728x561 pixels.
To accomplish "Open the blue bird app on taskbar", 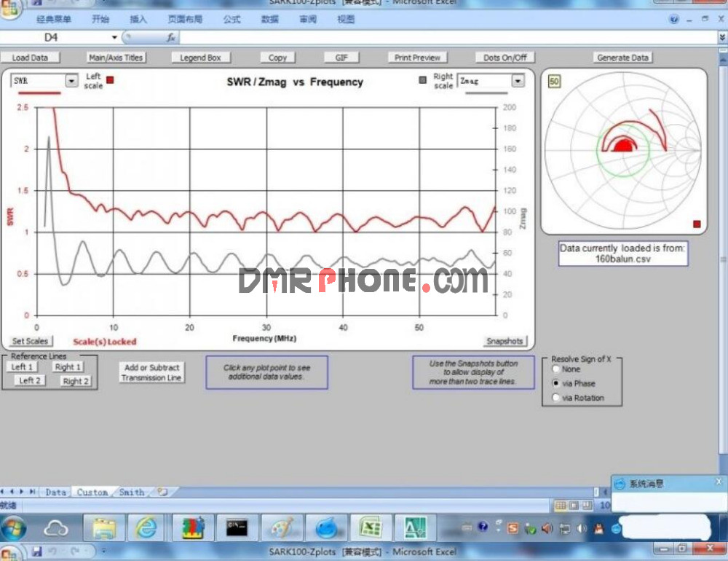I will coord(326,528).
